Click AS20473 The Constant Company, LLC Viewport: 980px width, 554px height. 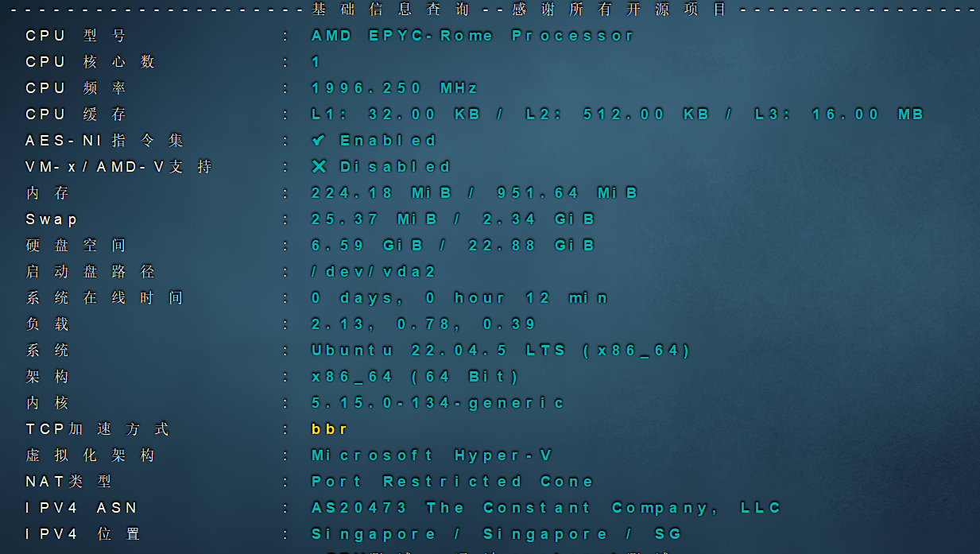coord(546,508)
